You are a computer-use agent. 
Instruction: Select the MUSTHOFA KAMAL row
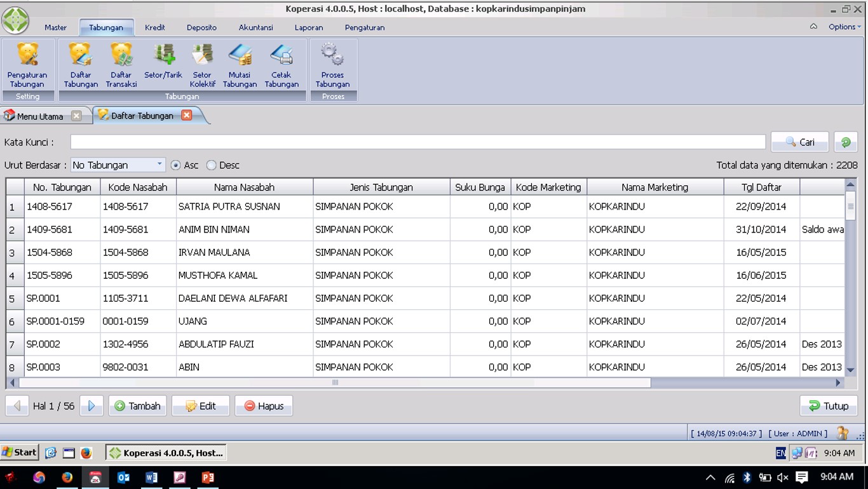pos(426,275)
